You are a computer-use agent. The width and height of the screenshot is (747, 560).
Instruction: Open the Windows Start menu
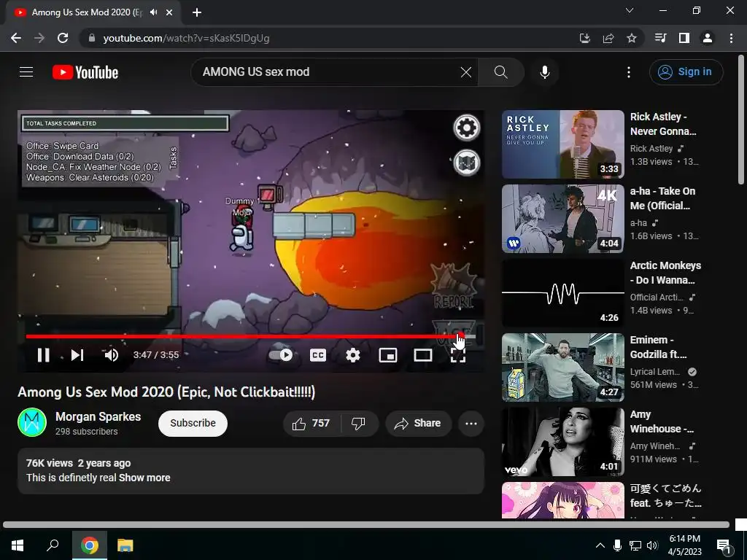18,545
